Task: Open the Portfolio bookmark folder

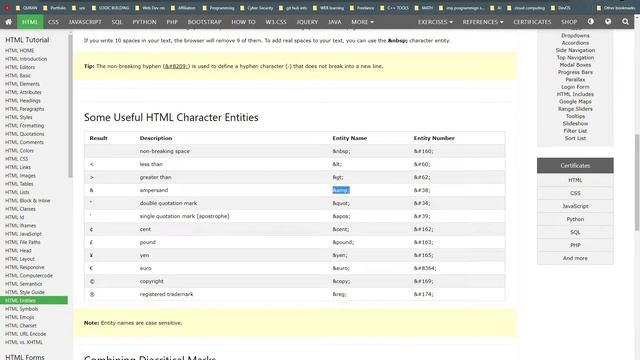Action: click(x=54, y=8)
